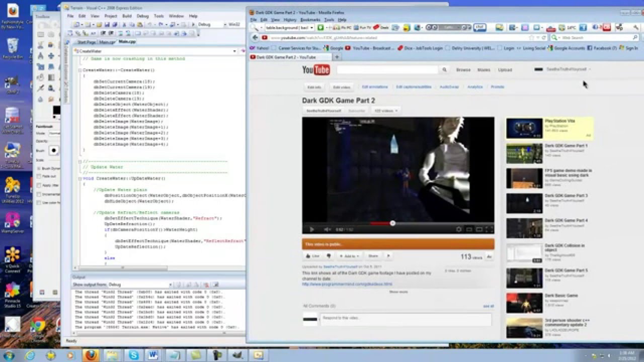The image size is (644, 362).
Task: Click the programmermind description link
Action: pos(347,284)
